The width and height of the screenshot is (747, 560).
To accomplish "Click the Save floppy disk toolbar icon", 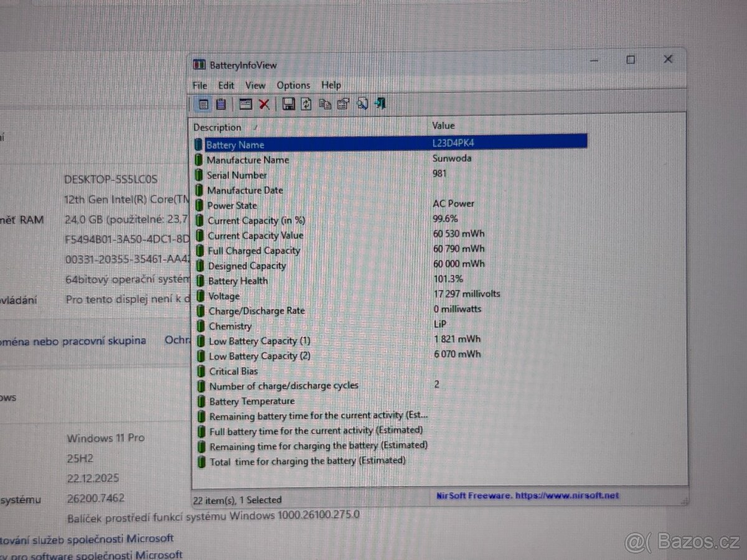I will (289, 104).
